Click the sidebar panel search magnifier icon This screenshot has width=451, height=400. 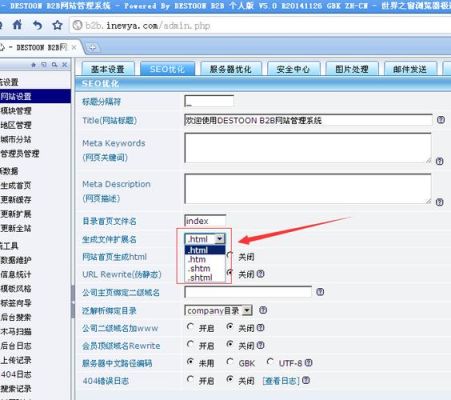[x=54, y=65]
